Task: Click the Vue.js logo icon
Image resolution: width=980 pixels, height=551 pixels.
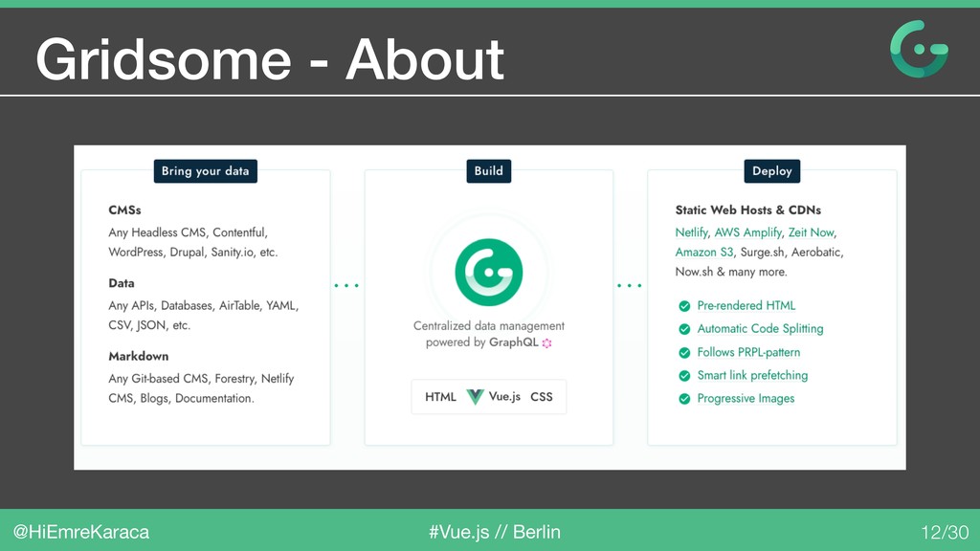Action: click(x=475, y=397)
